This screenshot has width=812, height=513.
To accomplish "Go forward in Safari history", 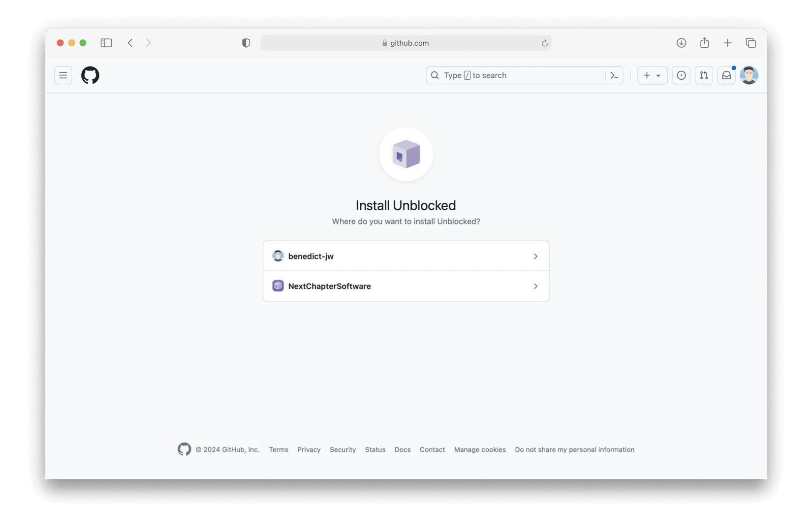I will [x=148, y=43].
